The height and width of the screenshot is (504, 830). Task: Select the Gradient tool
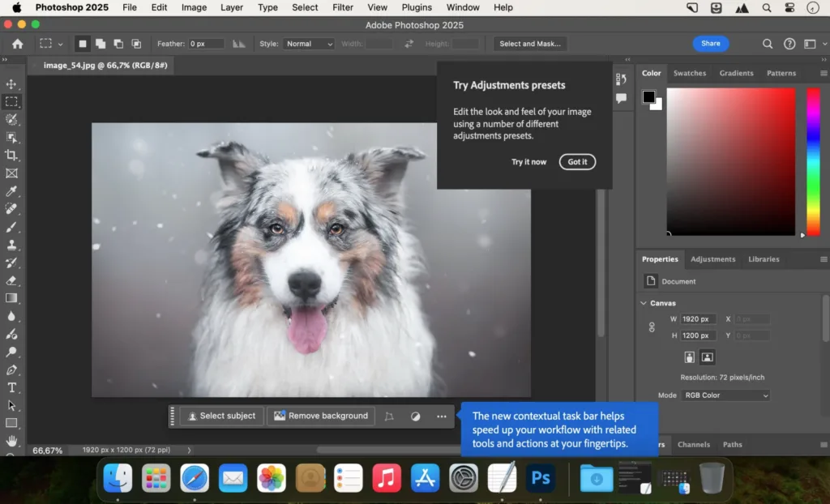coord(11,297)
